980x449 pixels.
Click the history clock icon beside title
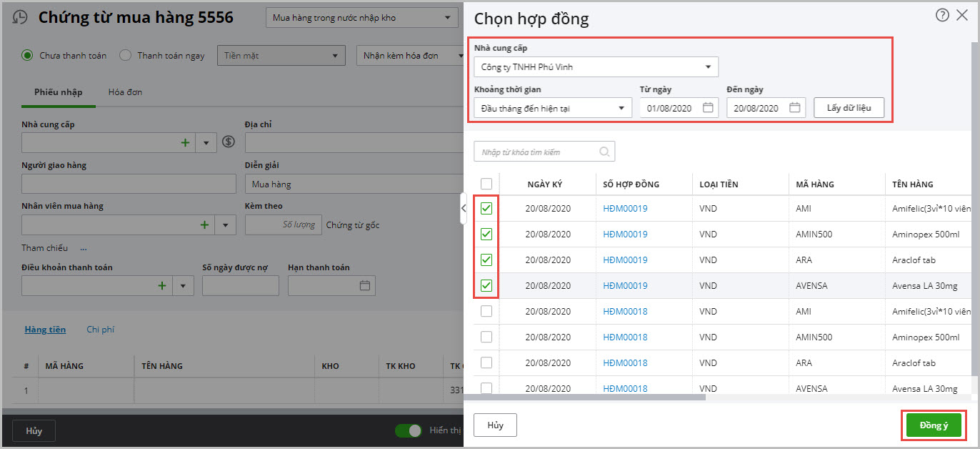click(x=21, y=18)
